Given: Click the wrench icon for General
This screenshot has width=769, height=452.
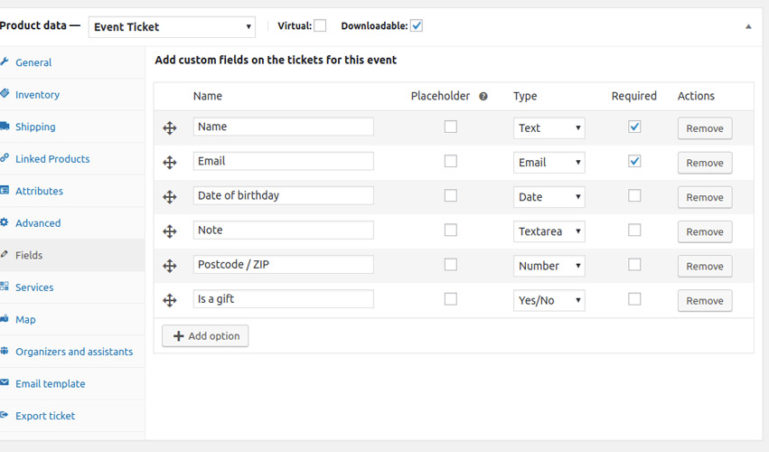Looking at the screenshot, I should click(x=5, y=62).
